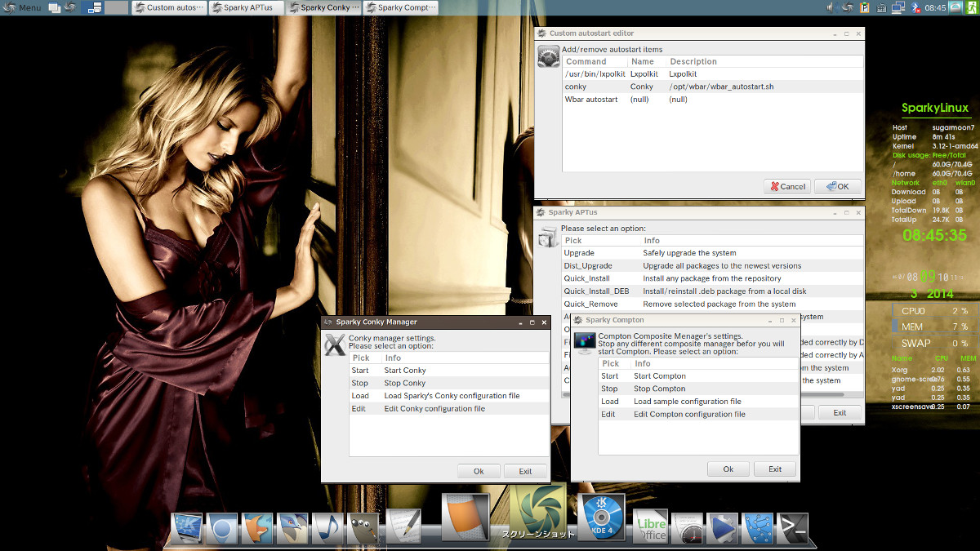The image size is (980, 551).
Task: Click the Sparky swirl tray icon
Action: click(x=848, y=7)
